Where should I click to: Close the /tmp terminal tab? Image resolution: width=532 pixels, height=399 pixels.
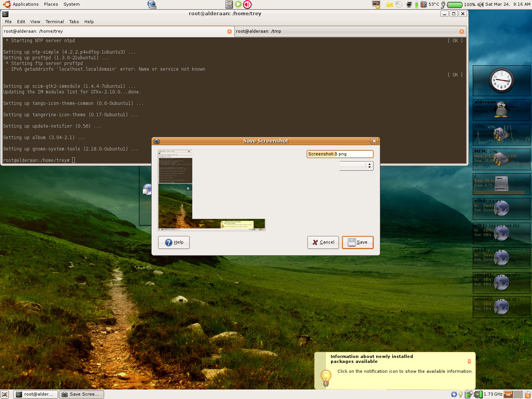coord(462,32)
